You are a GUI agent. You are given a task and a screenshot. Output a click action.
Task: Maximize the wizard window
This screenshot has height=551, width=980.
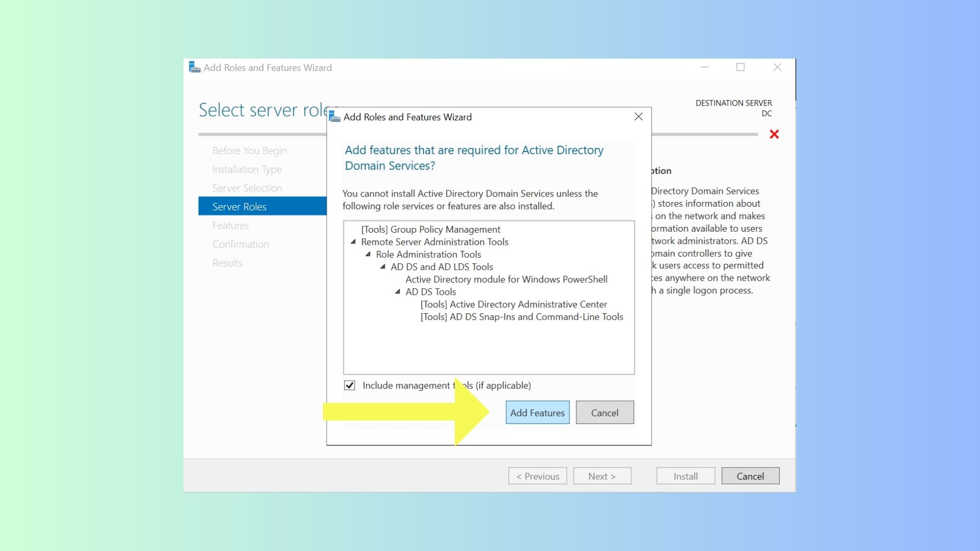point(740,67)
